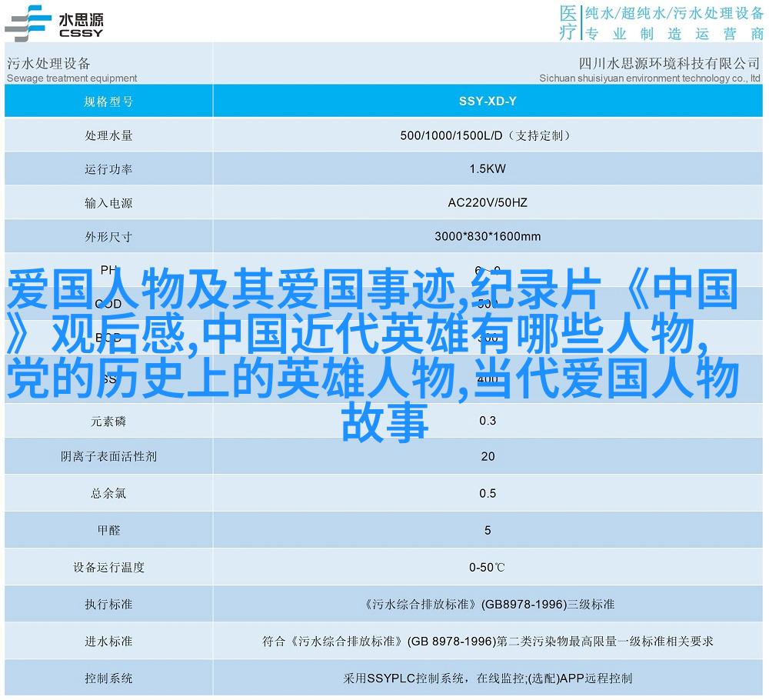769x700 pixels.
Task: Click the 0.3 value cell
Action: pos(488,421)
